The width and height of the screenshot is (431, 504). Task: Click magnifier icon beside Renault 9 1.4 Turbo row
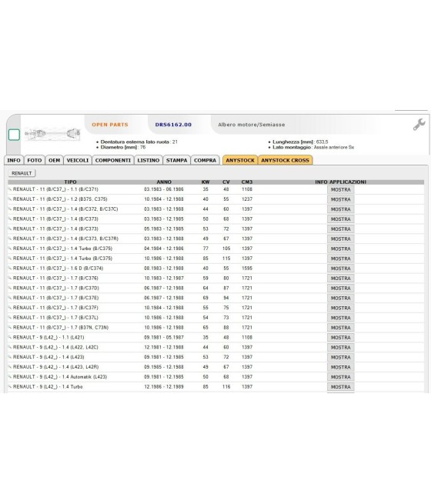pos(10,387)
